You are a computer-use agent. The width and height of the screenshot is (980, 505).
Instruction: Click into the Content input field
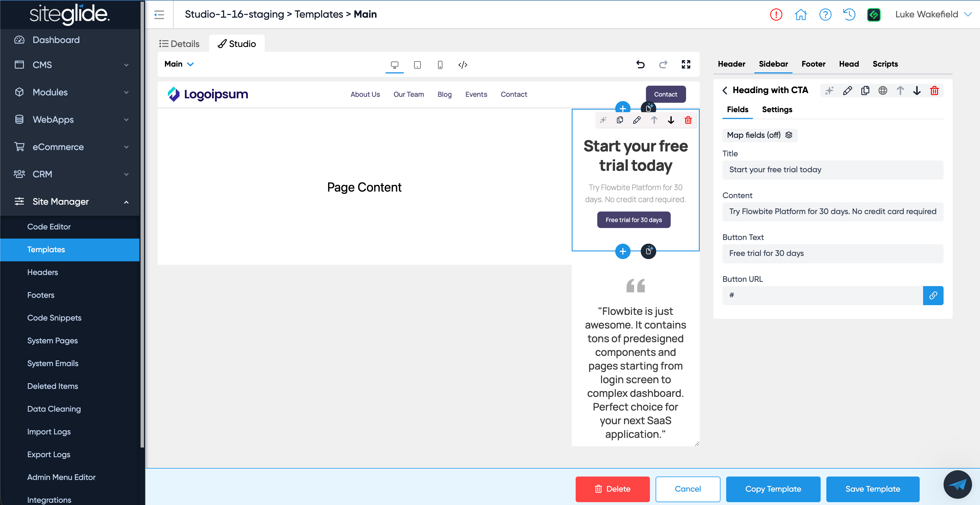pyautogui.click(x=833, y=212)
